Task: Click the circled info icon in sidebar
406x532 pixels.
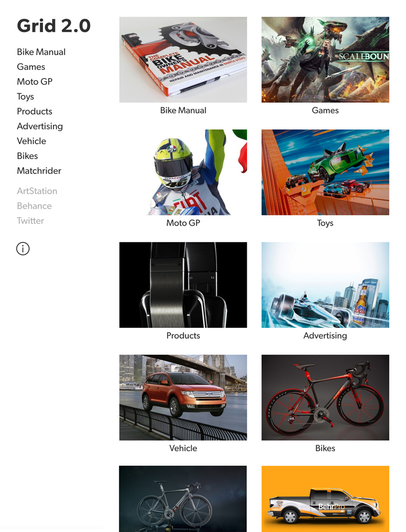Action: coord(23,249)
